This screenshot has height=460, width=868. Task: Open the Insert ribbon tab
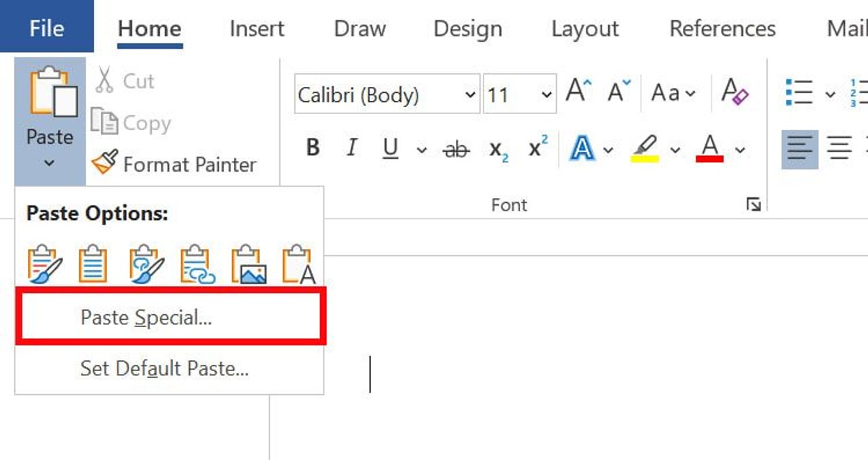257,28
